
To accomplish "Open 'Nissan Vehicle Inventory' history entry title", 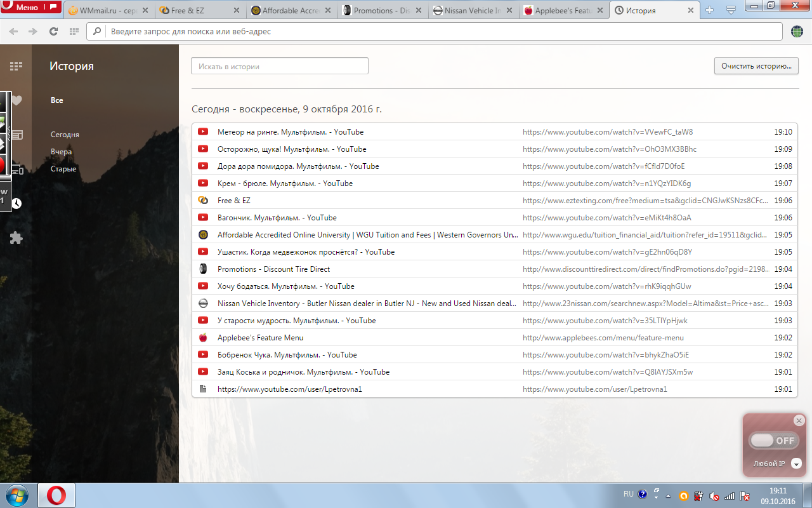I will (x=367, y=304).
